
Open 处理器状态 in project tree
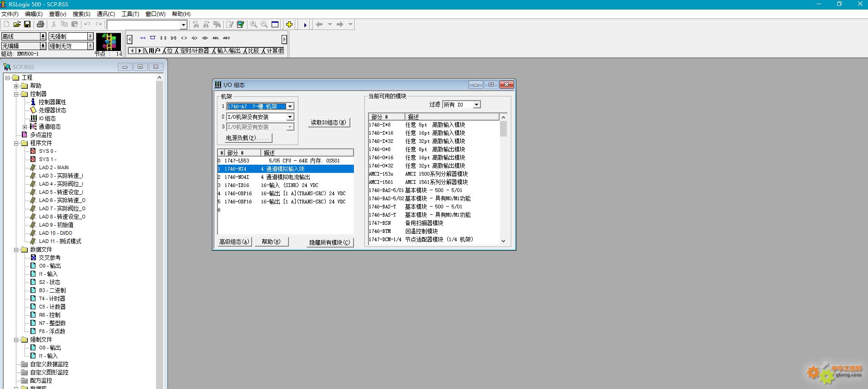tap(52, 110)
